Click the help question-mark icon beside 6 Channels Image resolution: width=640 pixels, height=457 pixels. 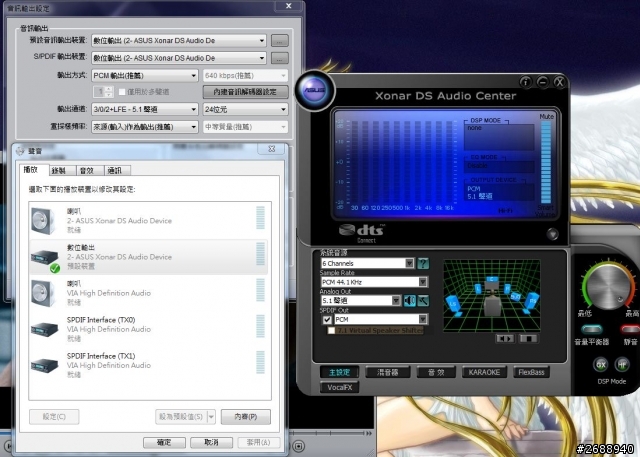423,263
